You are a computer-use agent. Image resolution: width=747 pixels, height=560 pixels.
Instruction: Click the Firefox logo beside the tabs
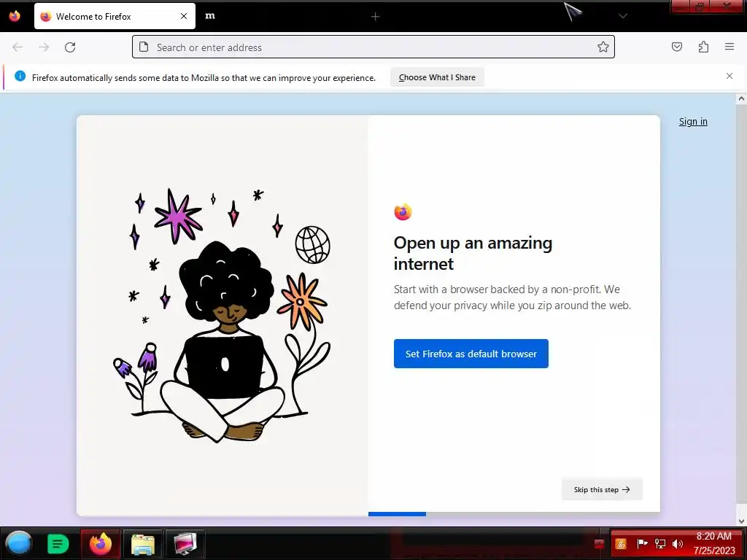pyautogui.click(x=15, y=16)
